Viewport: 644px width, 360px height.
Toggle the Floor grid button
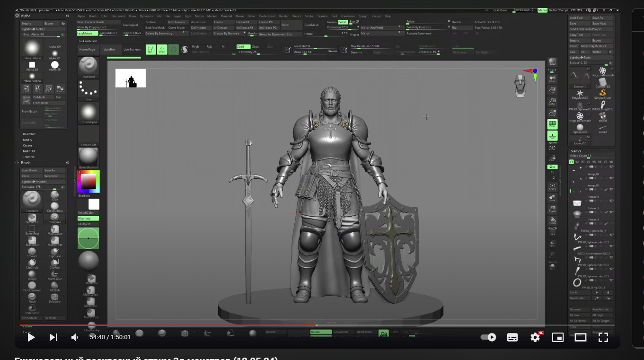pos(552,136)
